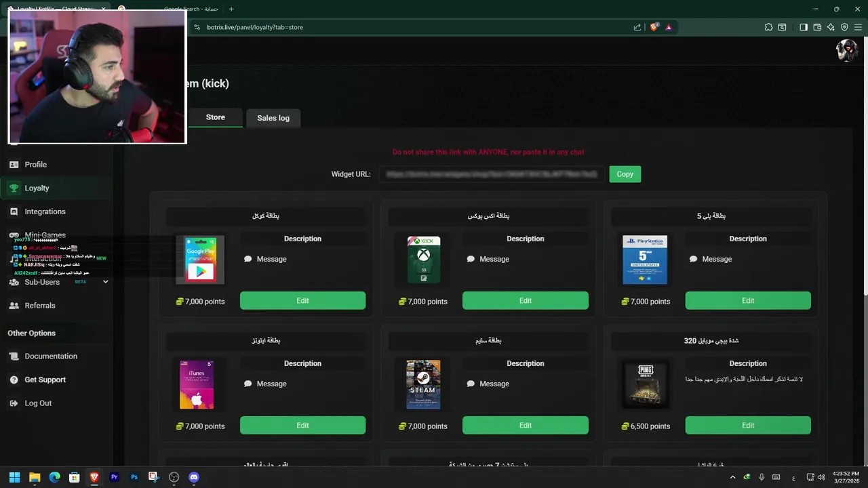Switch to the Store tab
The height and width of the screenshot is (488, 868).
click(215, 117)
